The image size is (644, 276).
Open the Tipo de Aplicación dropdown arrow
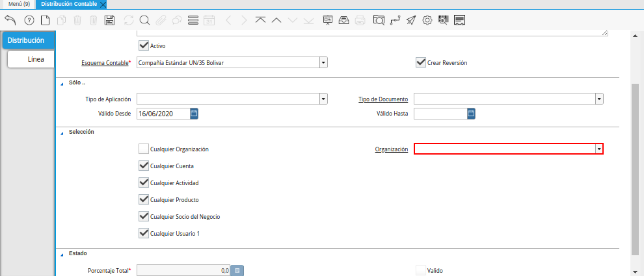(x=323, y=99)
